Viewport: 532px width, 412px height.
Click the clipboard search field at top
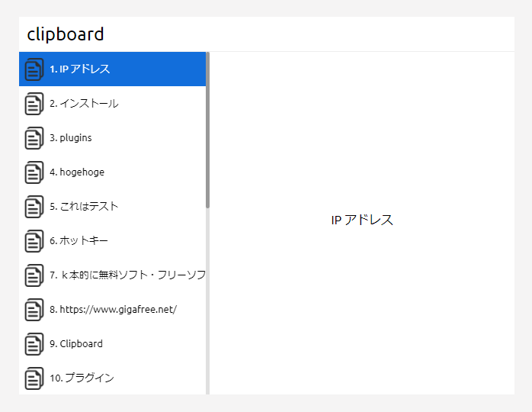tap(266, 34)
